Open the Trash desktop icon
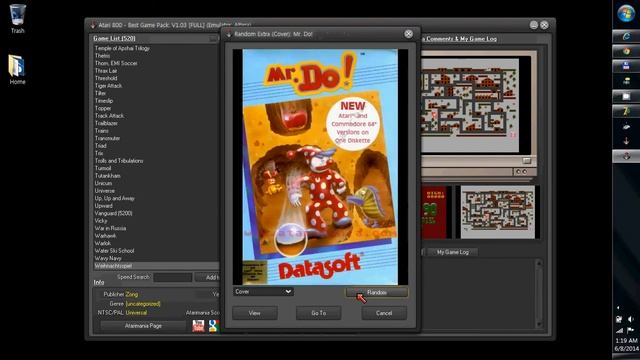640x360 pixels. pos(17,19)
